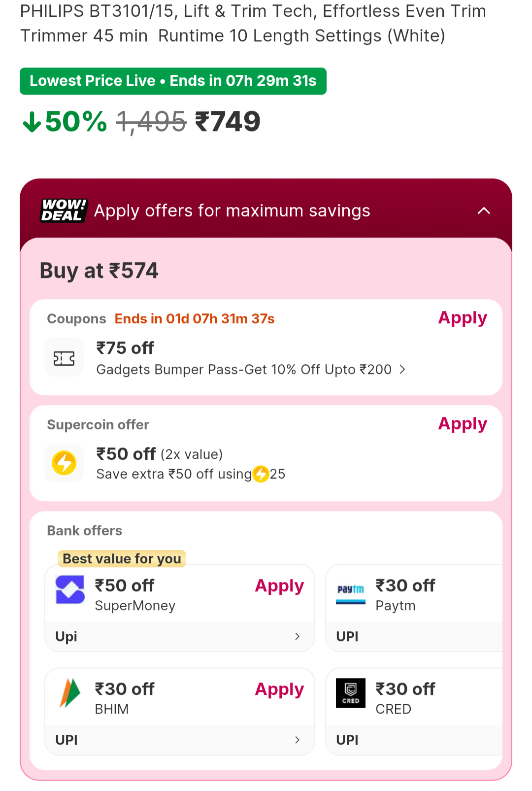This screenshot has width=532, height=791.
Task: Select the CRED ₹30 off offer card
Action: click(x=414, y=711)
